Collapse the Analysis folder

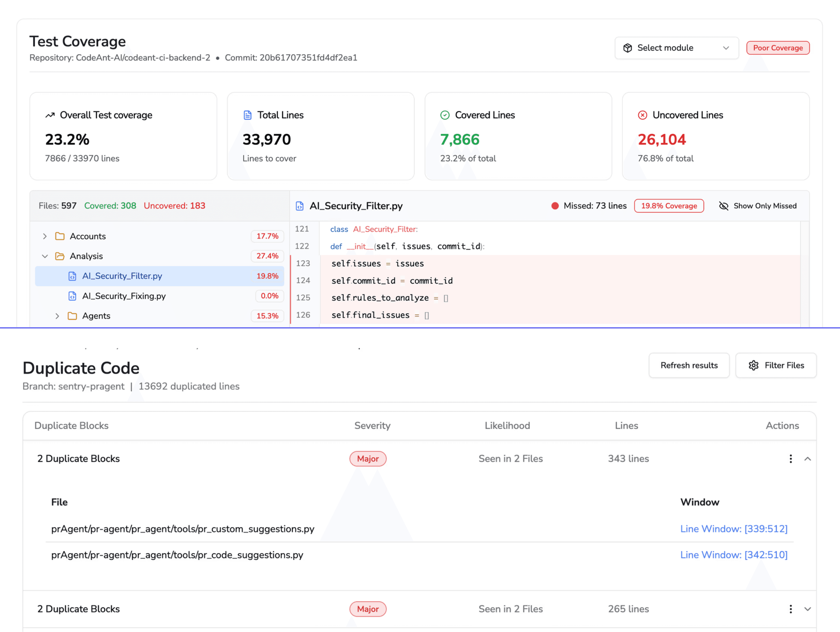(45, 256)
